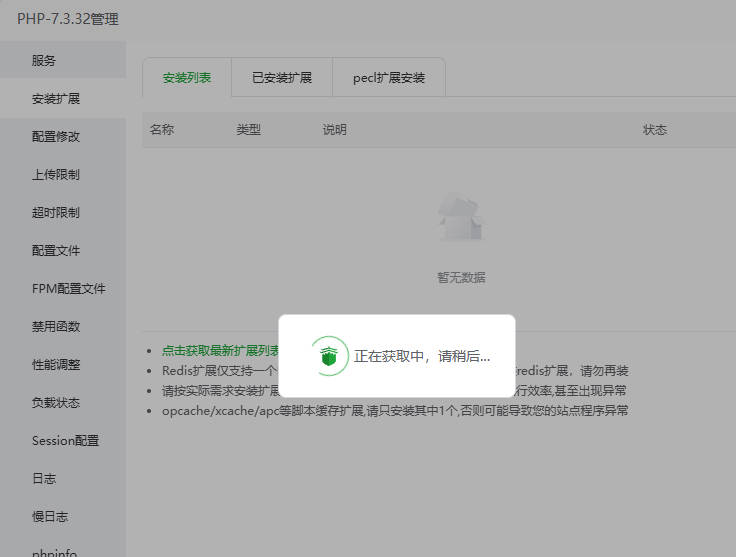Click the 请按实际需求安装扩展 tip text
This screenshot has width=736, height=557.
click(221, 391)
